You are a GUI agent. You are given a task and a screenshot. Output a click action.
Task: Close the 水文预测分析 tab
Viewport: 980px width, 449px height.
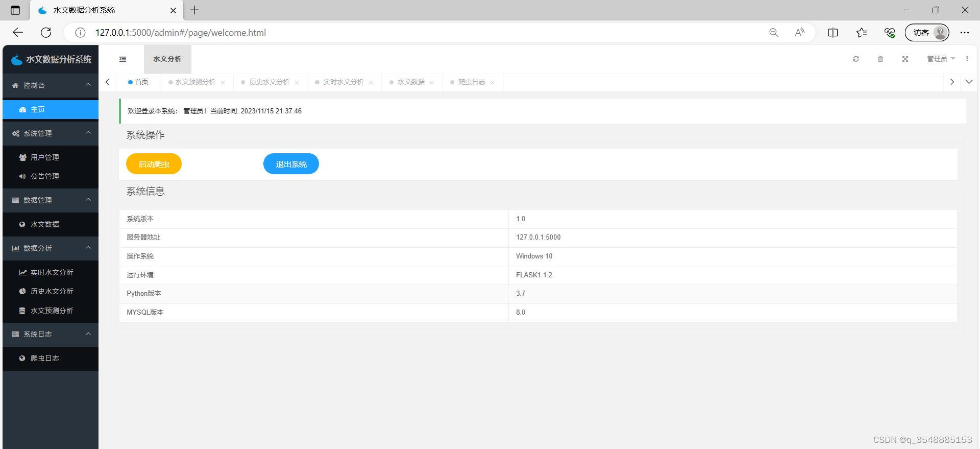pyautogui.click(x=223, y=83)
